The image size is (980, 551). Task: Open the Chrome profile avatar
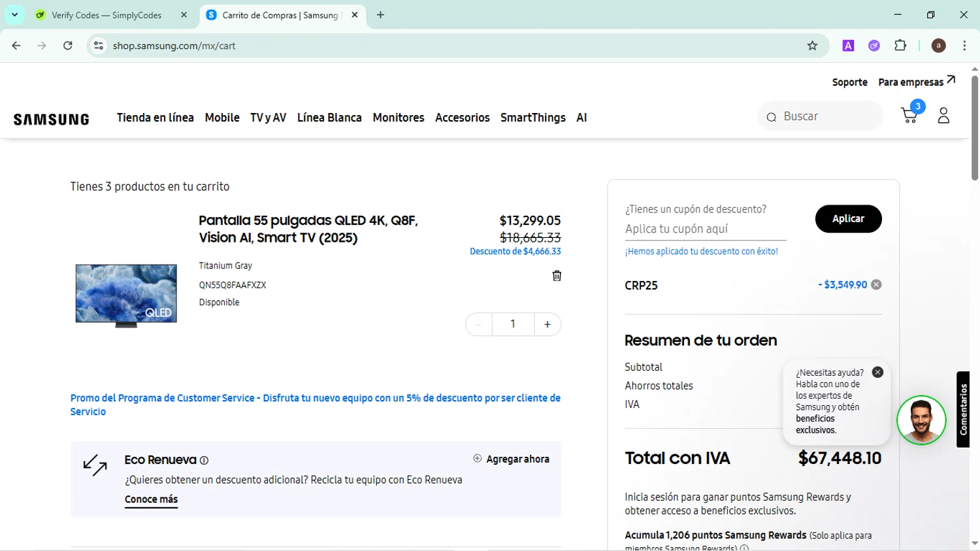[x=938, y=46]
